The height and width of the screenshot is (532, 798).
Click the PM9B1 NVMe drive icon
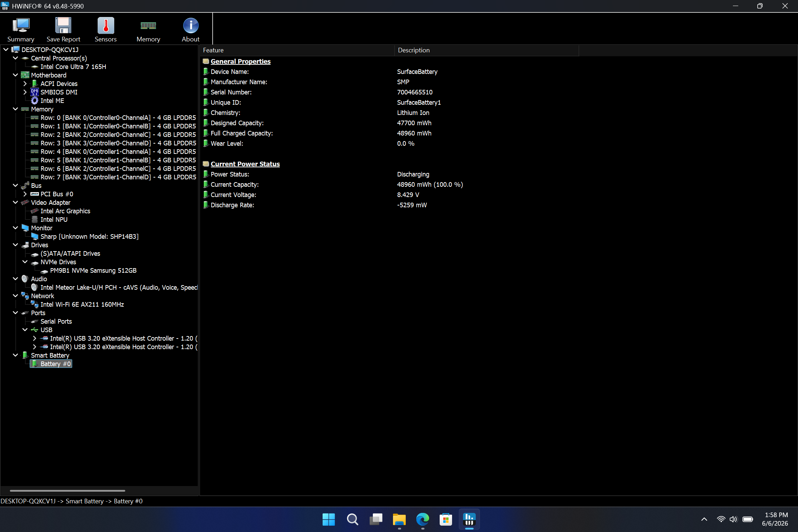[44, 271]
